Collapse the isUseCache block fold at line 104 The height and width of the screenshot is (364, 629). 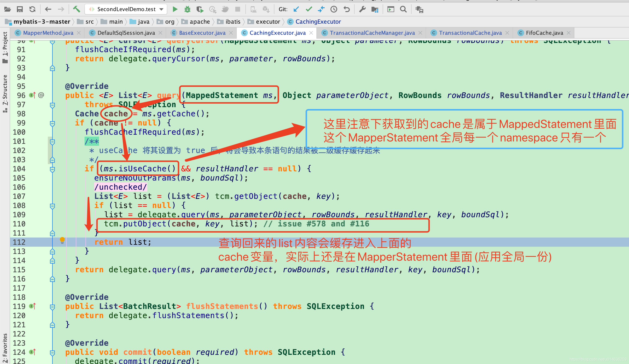point(52,170)
